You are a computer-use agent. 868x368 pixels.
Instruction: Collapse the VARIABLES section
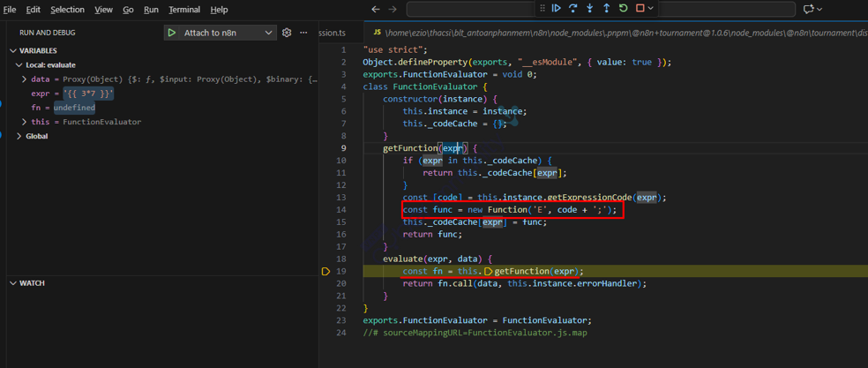point(13,50)
